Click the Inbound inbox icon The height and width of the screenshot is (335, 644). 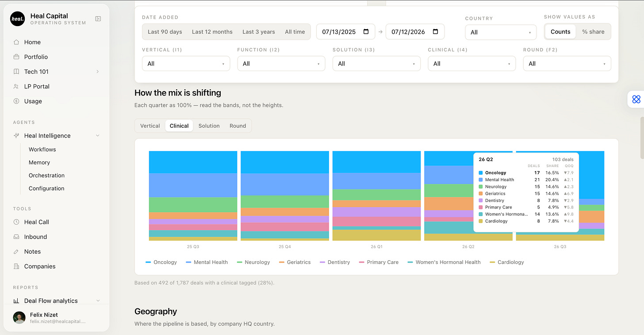(x=16, y=237)
